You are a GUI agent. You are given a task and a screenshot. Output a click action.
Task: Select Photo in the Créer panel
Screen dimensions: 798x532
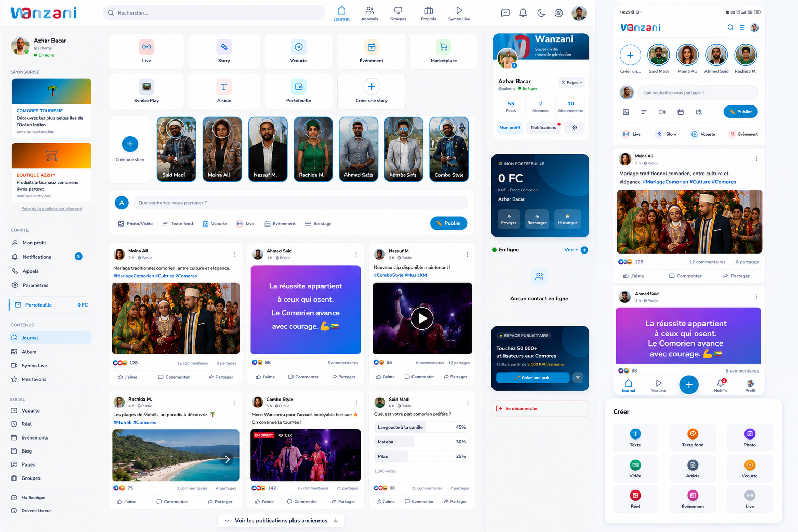coord(750,437)
